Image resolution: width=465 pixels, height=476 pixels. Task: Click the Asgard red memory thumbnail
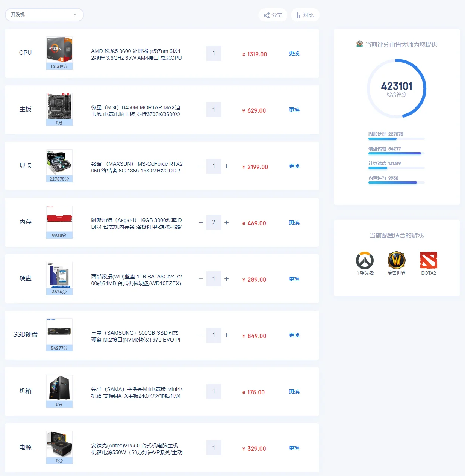(59, 219)
